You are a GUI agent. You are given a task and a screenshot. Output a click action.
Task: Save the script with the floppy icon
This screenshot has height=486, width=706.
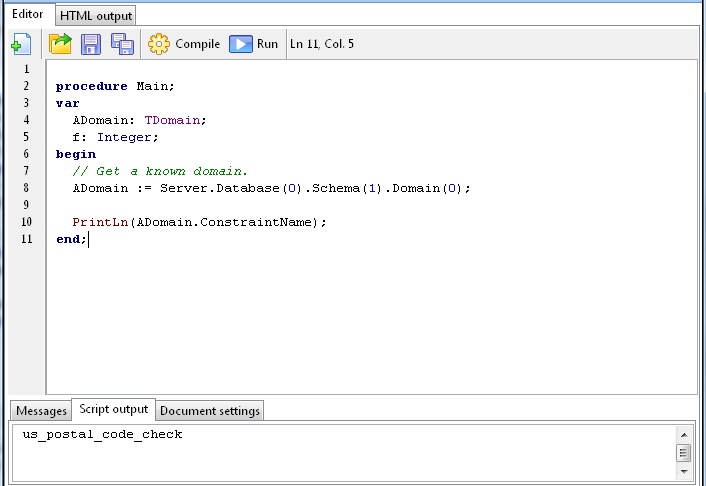[x=91, y=44]
